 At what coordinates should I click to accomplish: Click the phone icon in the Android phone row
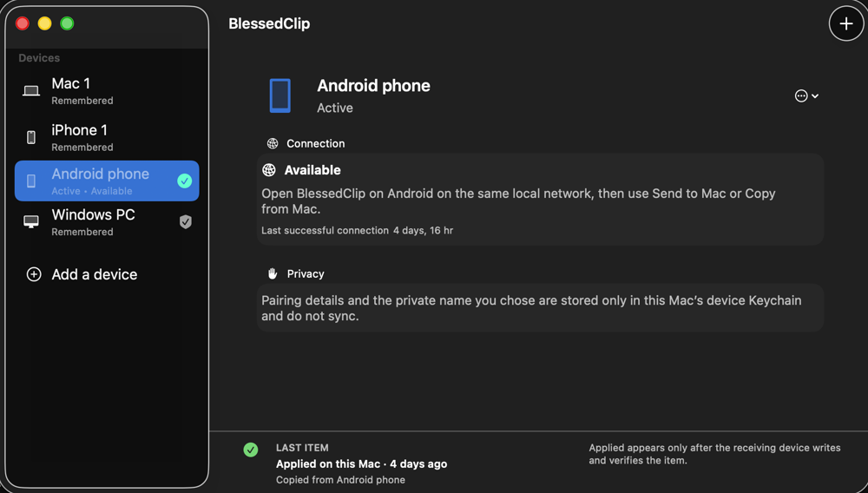pos(31,181)
